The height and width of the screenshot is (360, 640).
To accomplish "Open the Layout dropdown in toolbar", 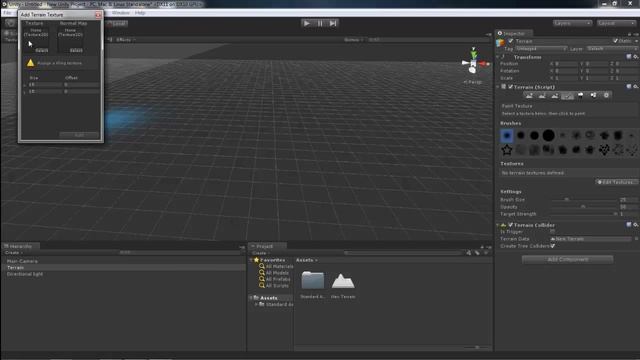I will click(616, 23).
